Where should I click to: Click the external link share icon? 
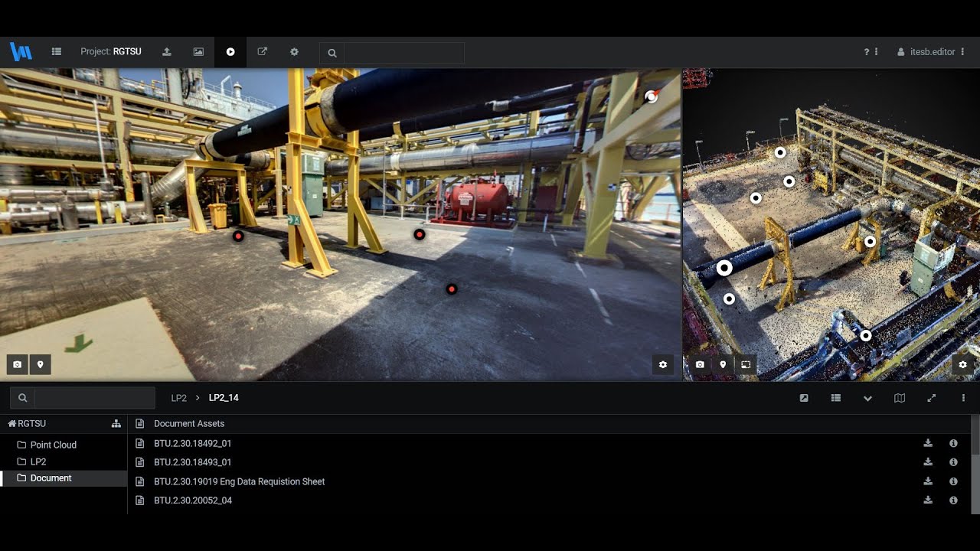coord(262,52)
